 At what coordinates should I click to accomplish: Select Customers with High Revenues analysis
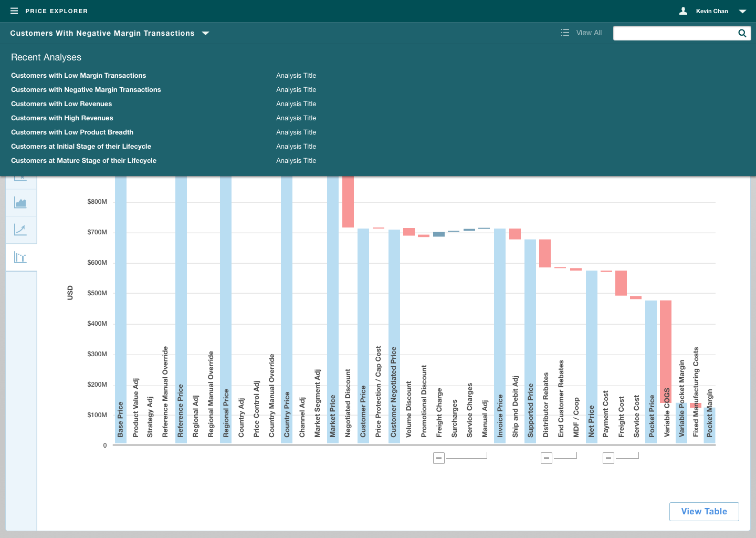pyautogui.click(x=62, y=118)
